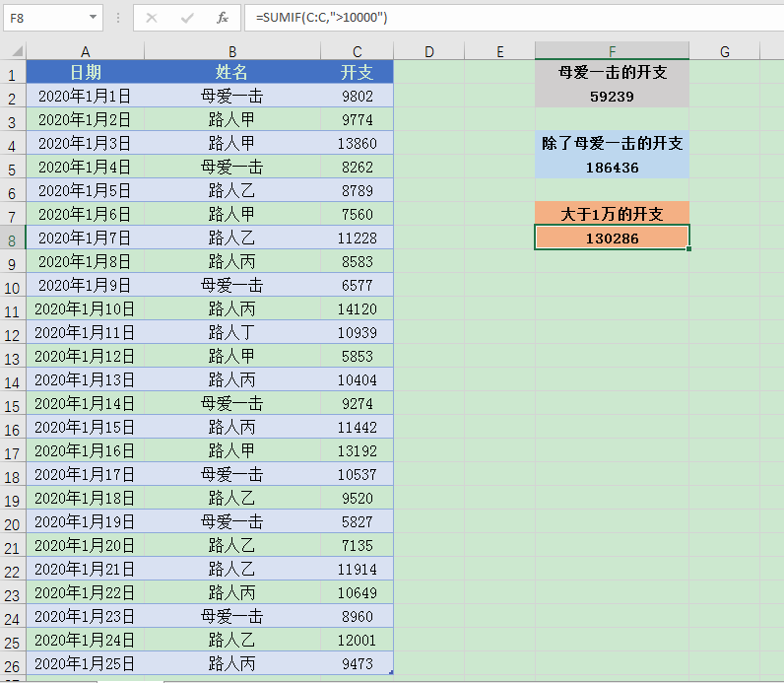Click cell with value 11442
Image resolution: width=784 pixels, height=683 pixels.
point(357,428)
